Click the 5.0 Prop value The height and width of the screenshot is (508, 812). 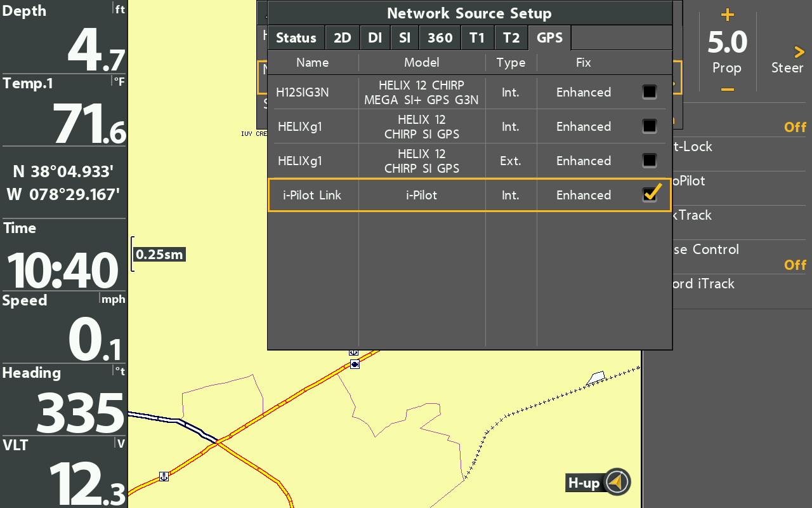[x=728, y=43]
